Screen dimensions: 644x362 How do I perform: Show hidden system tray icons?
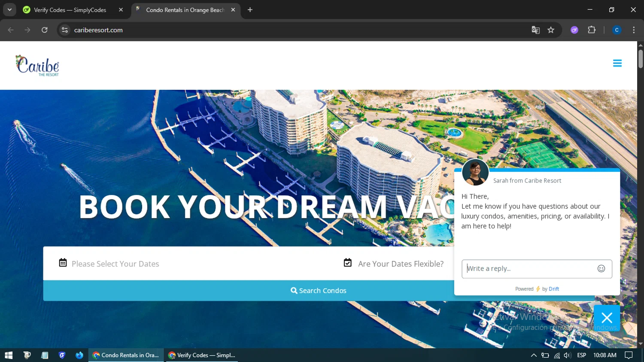pos(534,355)
